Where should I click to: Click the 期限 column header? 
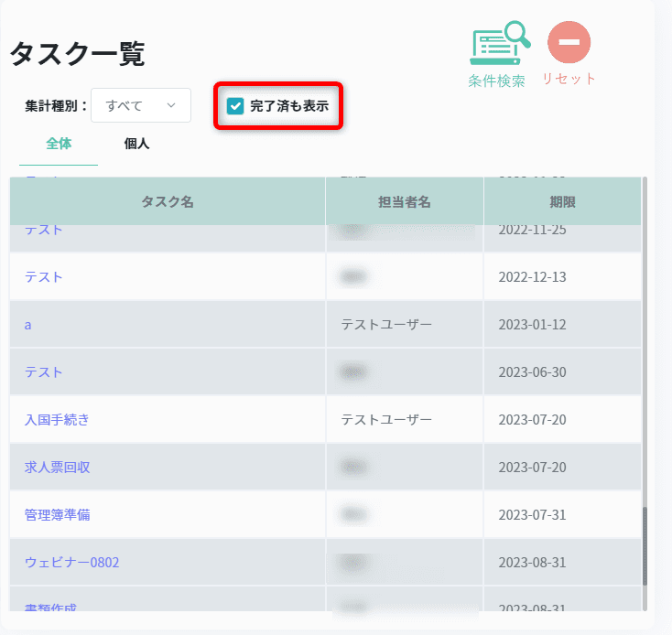click(x=562, y=201)
